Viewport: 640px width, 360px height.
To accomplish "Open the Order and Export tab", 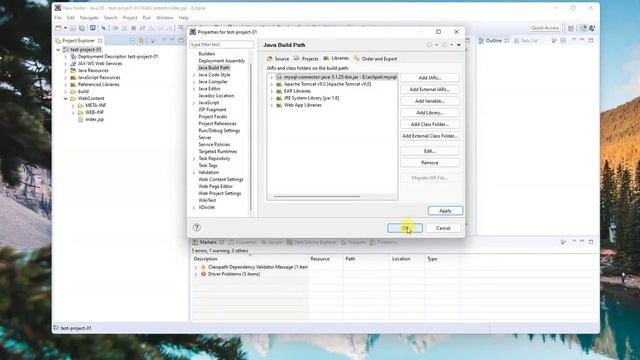I will coord(376,59).
